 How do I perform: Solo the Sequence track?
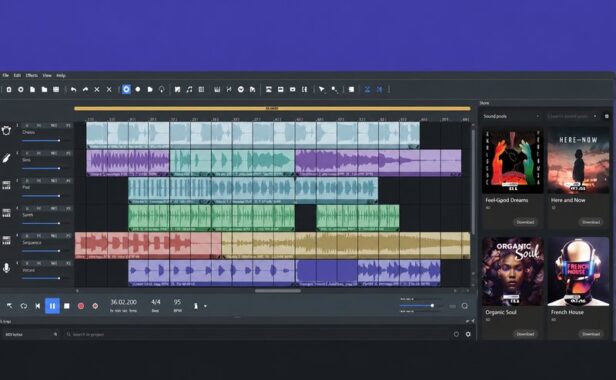pos(27,236)
